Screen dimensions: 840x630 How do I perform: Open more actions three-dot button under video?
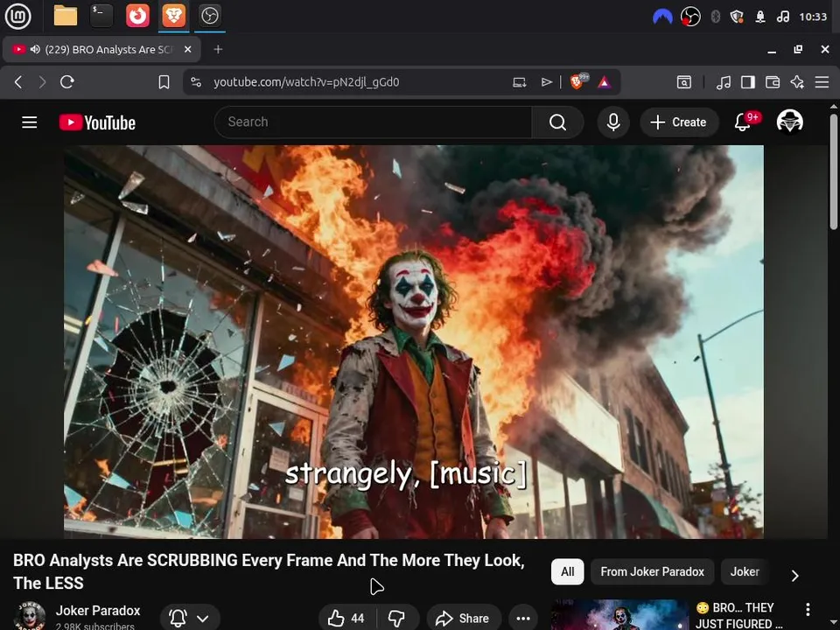click(x=523, y=619)
